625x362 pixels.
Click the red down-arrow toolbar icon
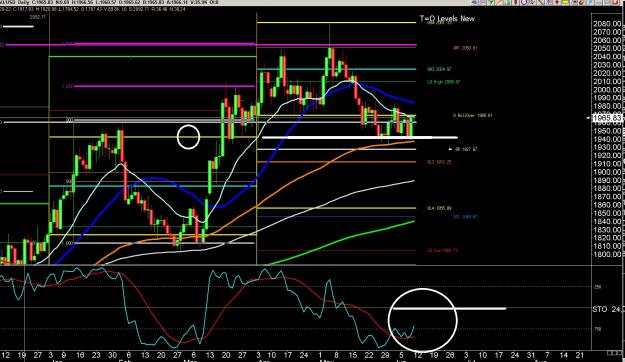(557, 2)
